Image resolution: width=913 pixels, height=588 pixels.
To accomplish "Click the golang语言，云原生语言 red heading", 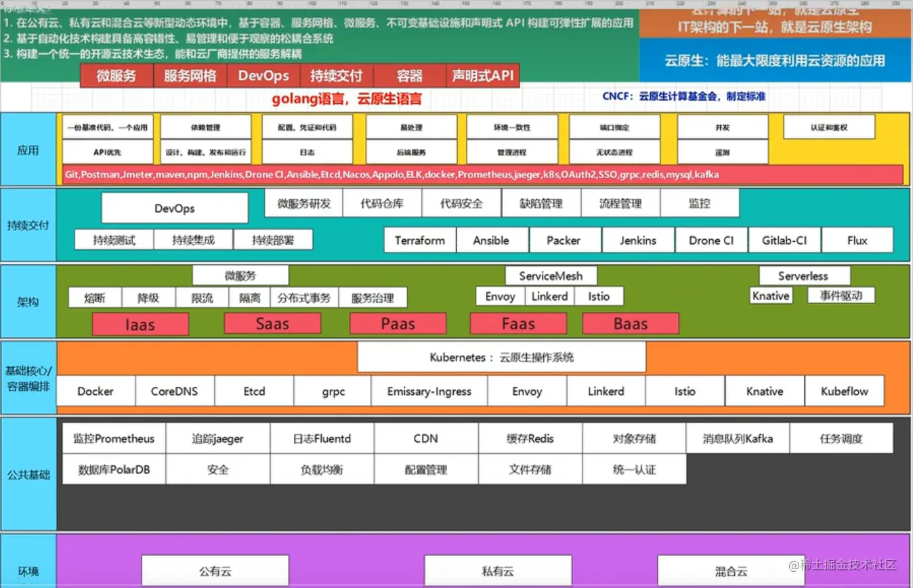I will coord(347,99).
